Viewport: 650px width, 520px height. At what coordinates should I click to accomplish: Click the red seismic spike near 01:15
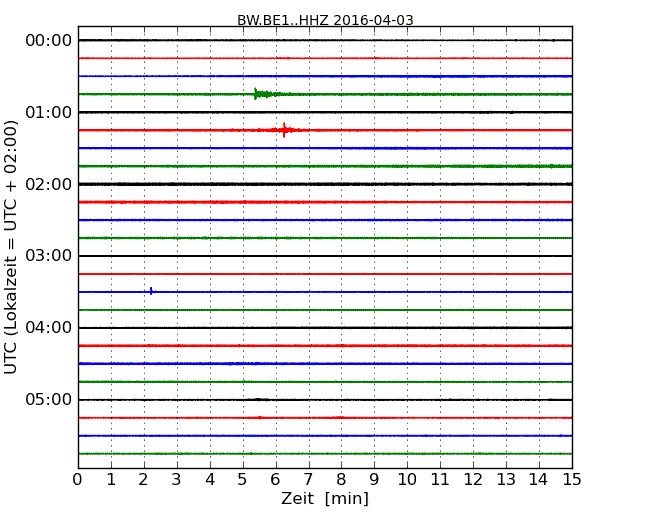click(284, 130)
